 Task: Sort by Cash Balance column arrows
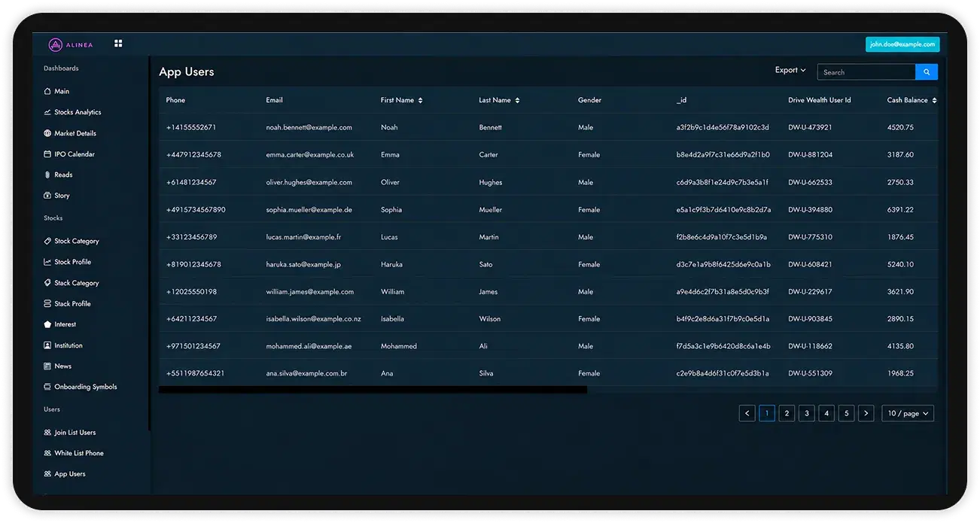tap(934, 100)
